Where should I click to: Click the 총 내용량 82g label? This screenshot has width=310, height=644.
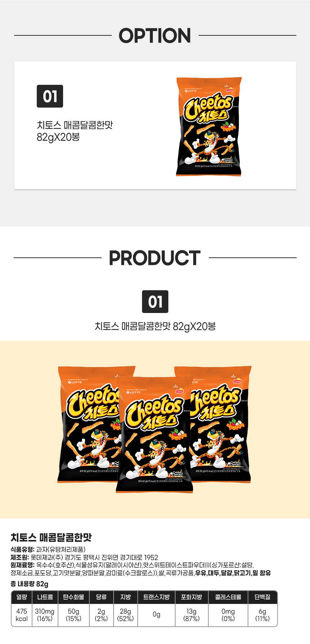[29, 584]
